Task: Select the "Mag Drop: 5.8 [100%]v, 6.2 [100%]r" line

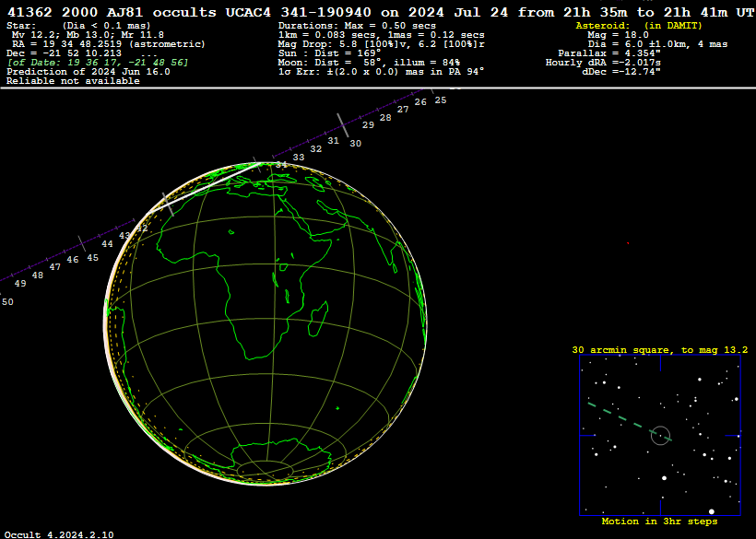Action: (x=382, y=44)
